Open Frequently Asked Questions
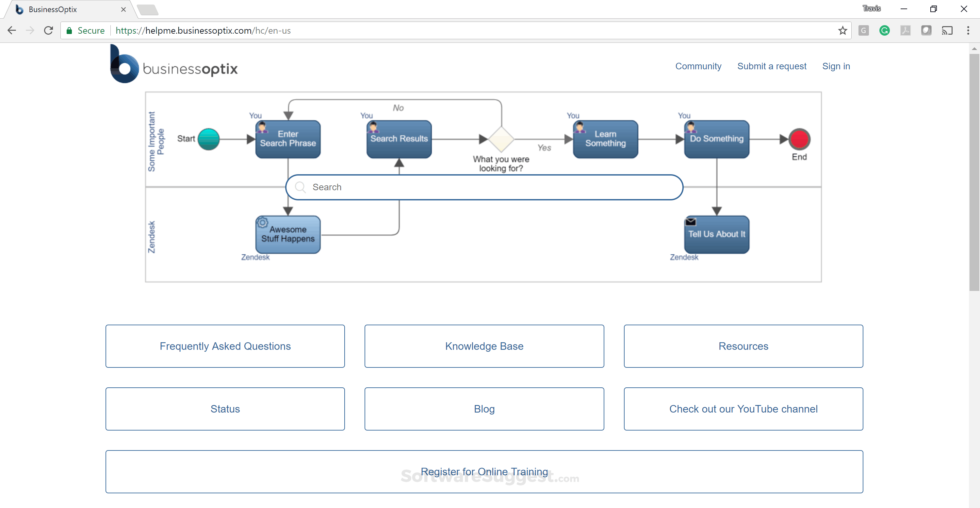The width and height of the screenshot is (980, 508). (225, 346)
